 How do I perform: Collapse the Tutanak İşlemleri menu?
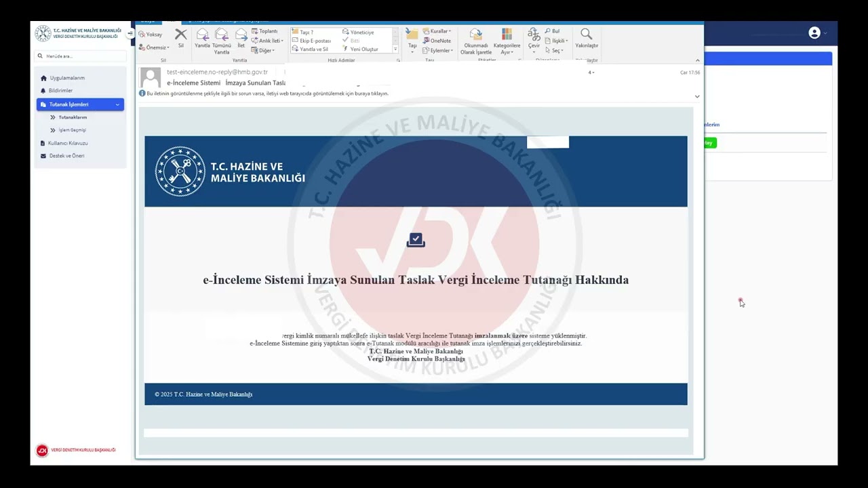point(80,104)
